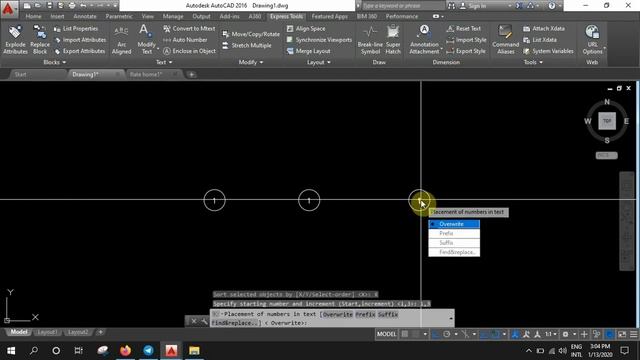
Task: Select the Move/Copy/Rotate tool
Action: (x=251, y=34)
